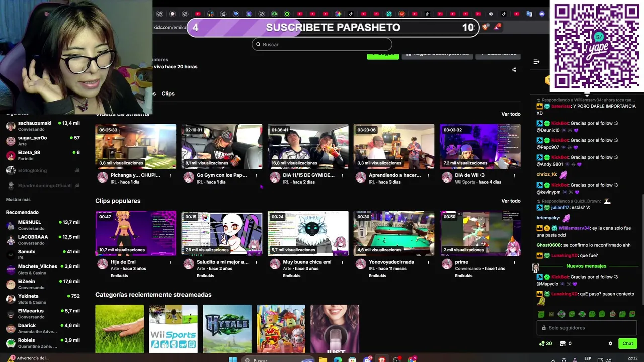This screenshot has height=362, width=644.
Task: Open sugar_ser0o channel in sidebar
Action: 42,140
